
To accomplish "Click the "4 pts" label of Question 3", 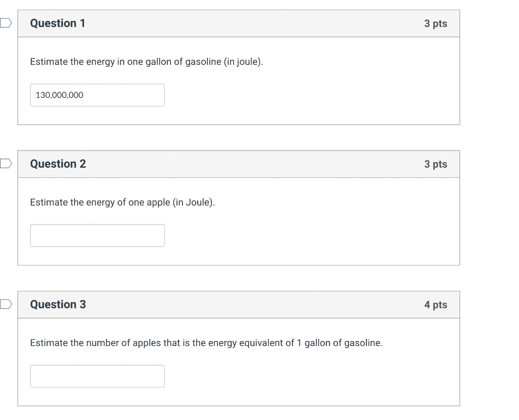I will (435, 305).
